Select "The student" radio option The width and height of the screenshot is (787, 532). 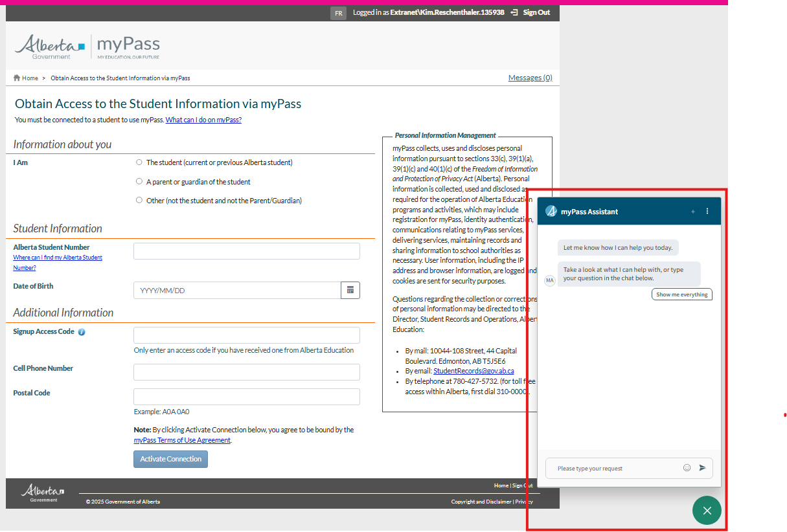139,162
